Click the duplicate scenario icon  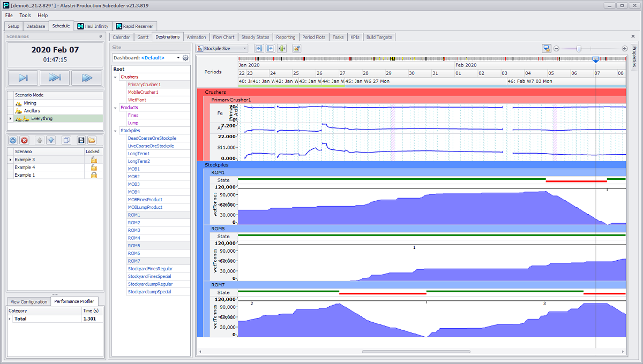[x=66, y=140]
